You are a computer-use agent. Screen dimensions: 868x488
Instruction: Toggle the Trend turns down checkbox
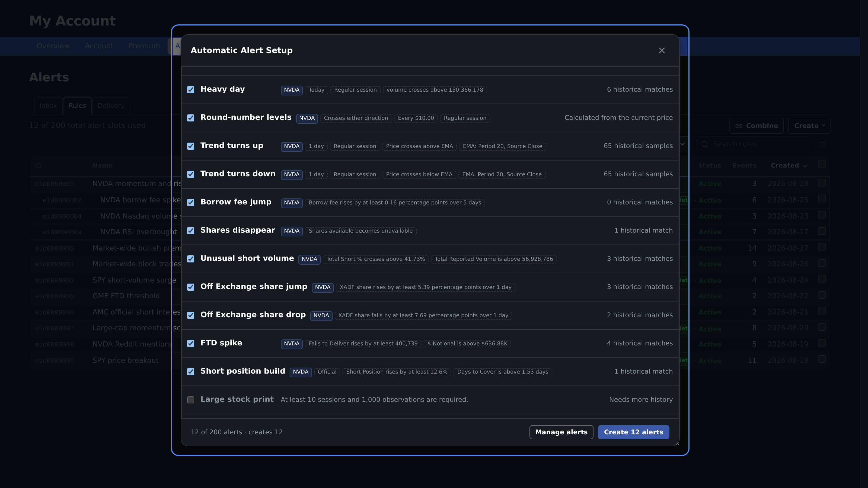tap(191, 174)
